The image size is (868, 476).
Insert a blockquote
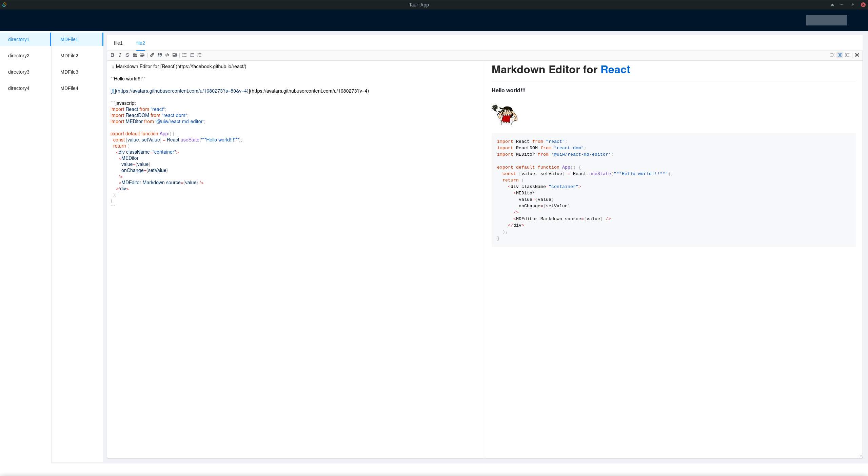(x=160, y=55)
